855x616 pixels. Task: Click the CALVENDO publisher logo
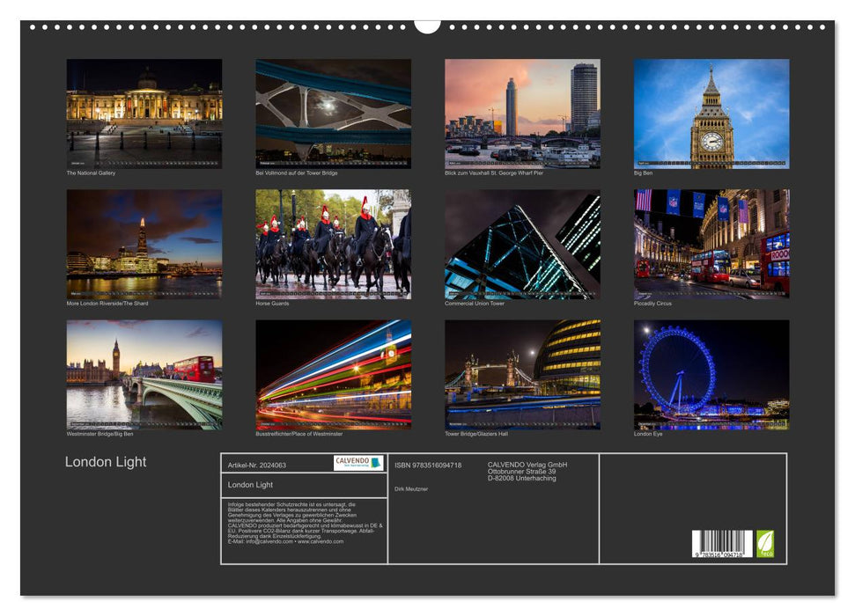pos(351,462)
